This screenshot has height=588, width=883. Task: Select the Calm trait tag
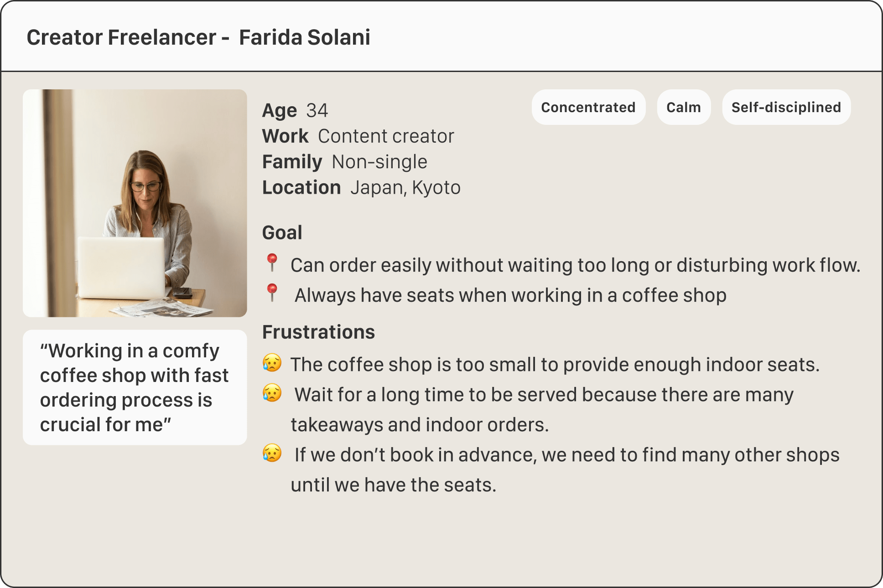point(683,107)
